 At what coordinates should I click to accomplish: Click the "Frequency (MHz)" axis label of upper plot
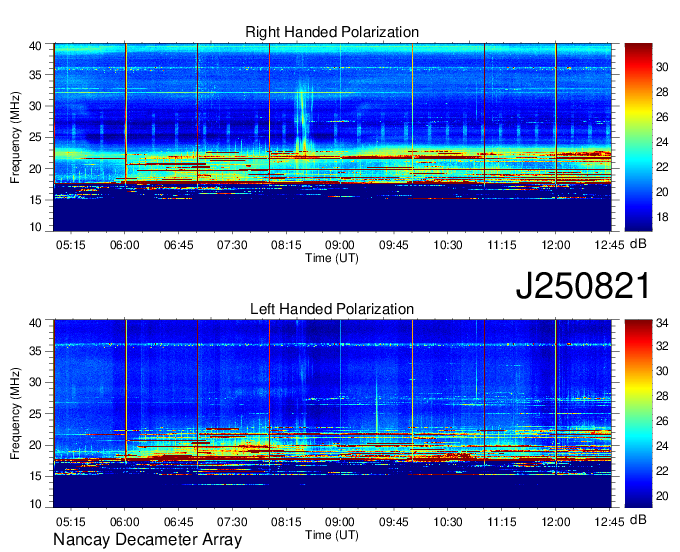click(15, 137)
